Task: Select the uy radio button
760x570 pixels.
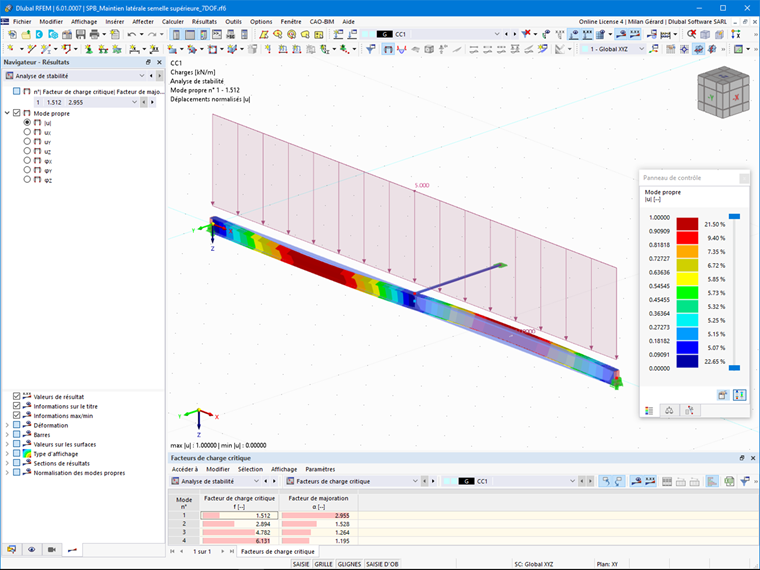Action: pyautogui.click(x=27, y=142)
